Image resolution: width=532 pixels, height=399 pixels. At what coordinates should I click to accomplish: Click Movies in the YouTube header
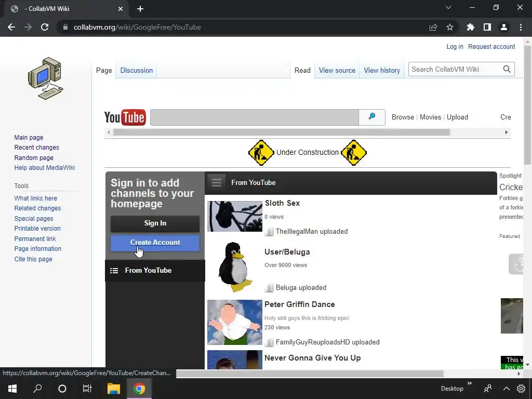pos(430,117)
